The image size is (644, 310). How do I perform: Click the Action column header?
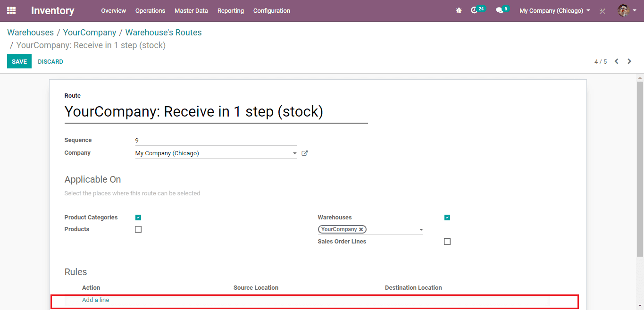coord(91,288)
